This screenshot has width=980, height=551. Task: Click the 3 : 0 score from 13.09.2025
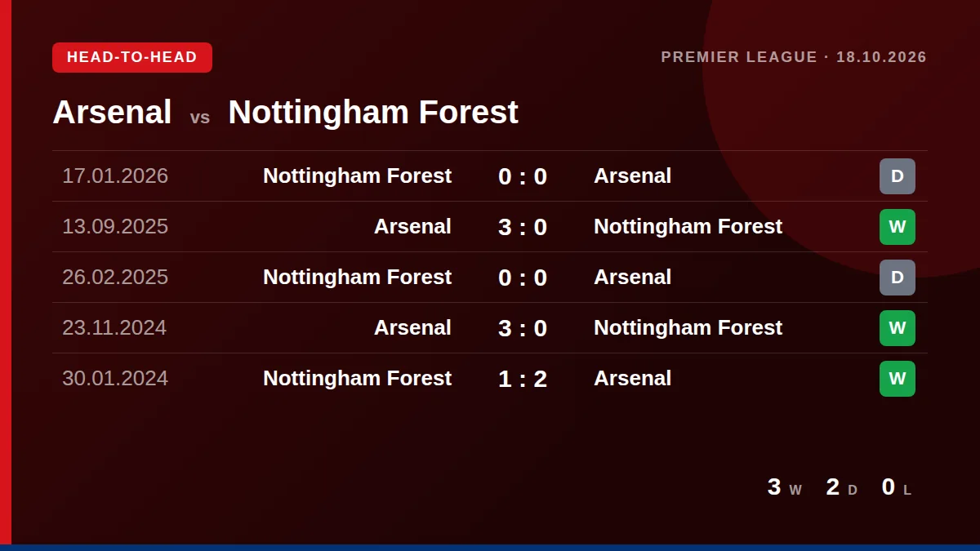coord(523,227)
